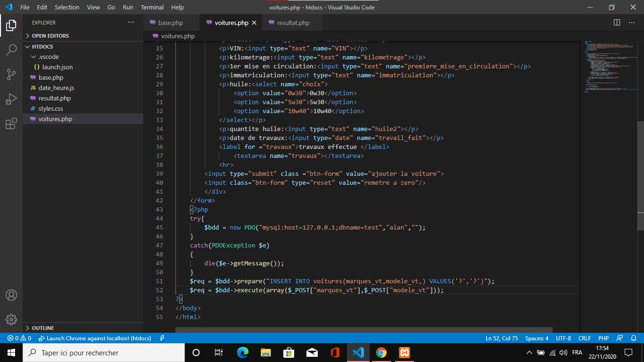Click the errors and warnings status indicator
This screenshot has width=644, height=362.
pos(19,338)
